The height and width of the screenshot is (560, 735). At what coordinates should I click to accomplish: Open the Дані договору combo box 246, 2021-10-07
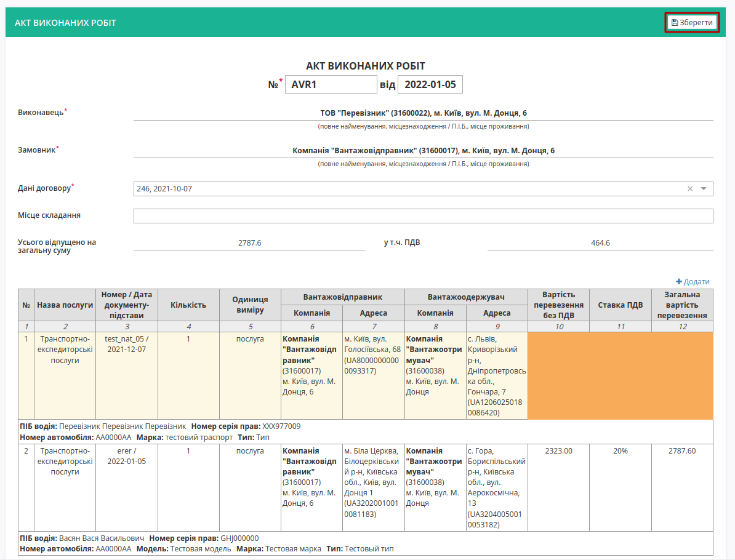tap(424, 189)
